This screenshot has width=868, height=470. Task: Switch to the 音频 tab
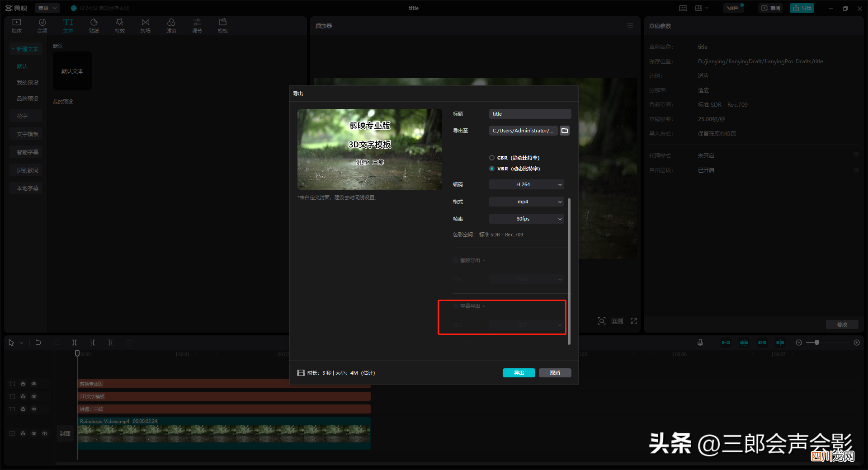42,26
